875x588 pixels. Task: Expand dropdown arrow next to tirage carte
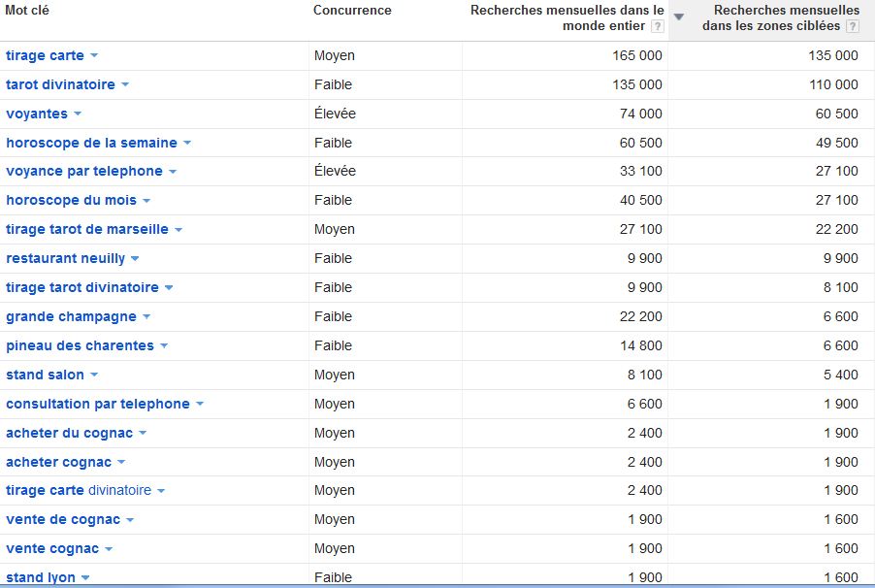click(94, 55)
